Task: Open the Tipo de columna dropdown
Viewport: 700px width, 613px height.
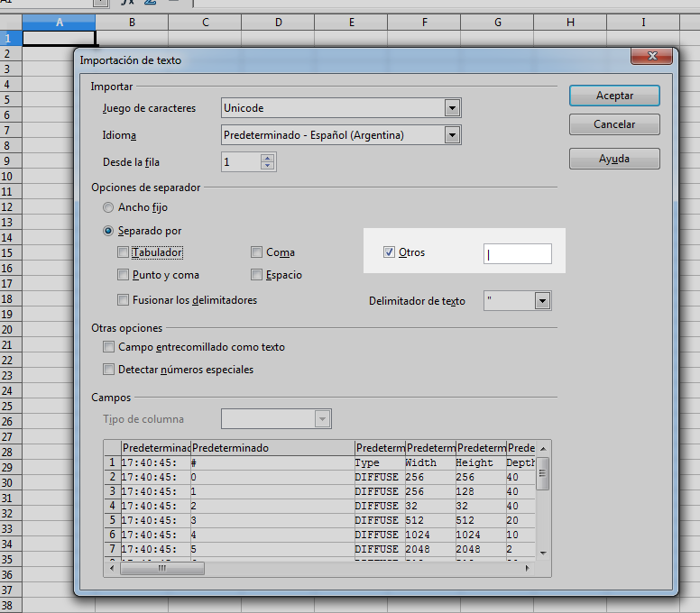Action: click(x=322, y=419)
